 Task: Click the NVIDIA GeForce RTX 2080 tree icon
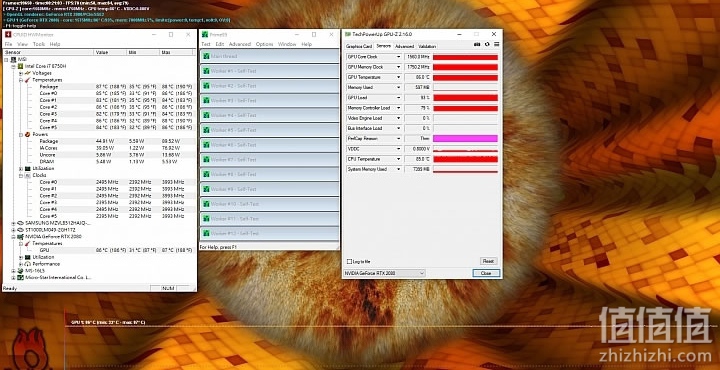pos(21,236)
